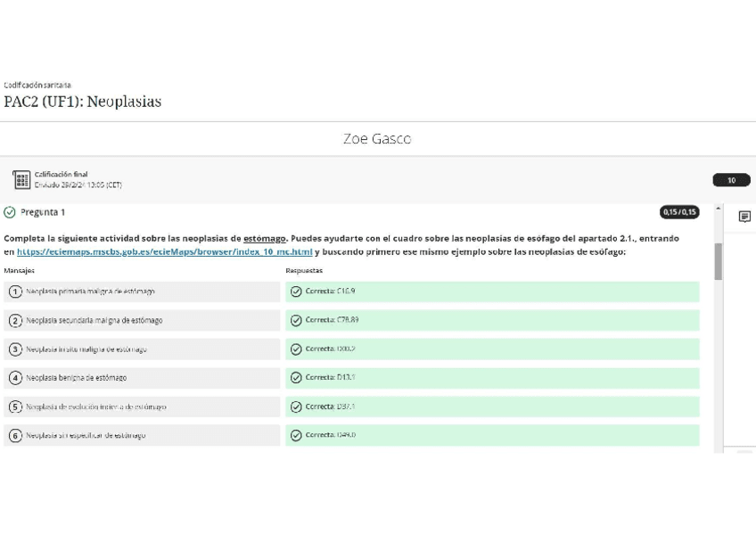Click the vertical scrollbar thumb

click(719, 260)
